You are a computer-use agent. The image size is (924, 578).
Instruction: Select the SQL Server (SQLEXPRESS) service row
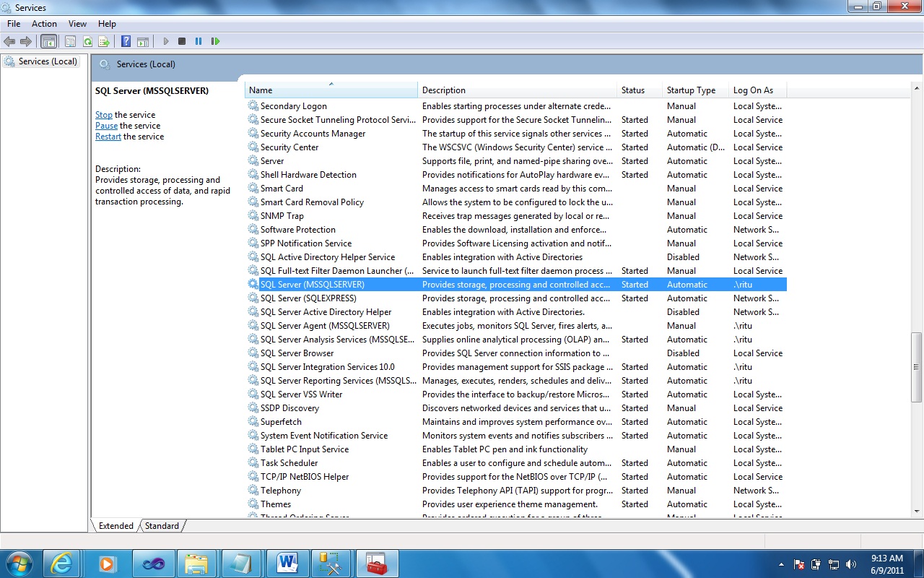[515, 298]
